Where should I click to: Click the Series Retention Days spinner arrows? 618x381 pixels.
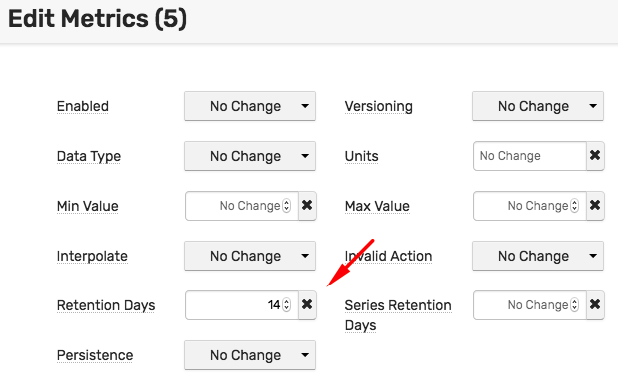point(575,305)
